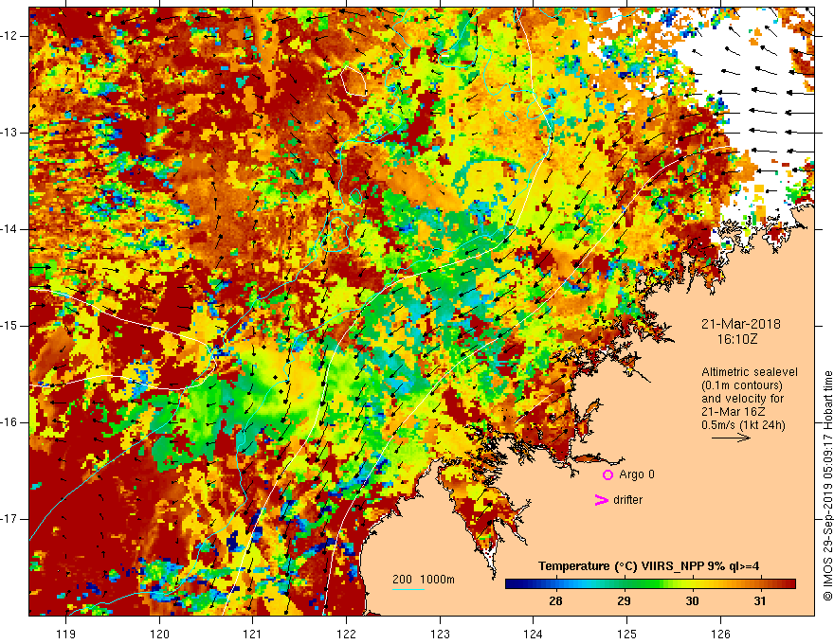Click the magenta drifter arrowhead legend symbol
This screenshot has height=644, width=834.
tap(602, 500)
